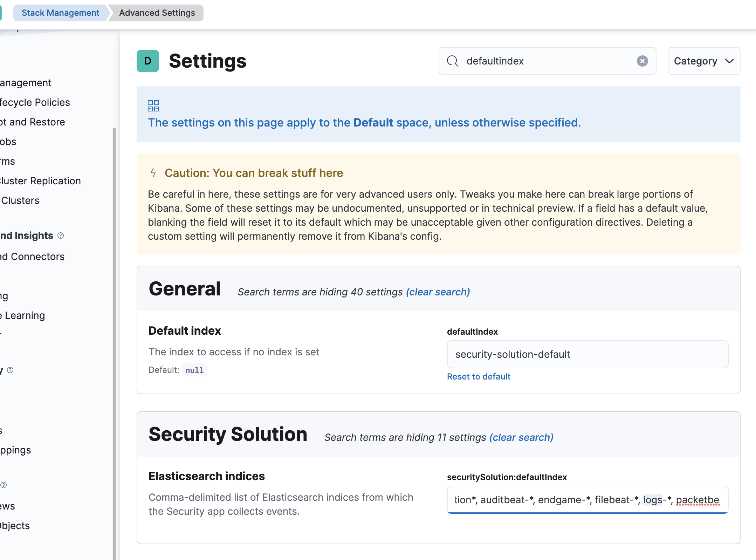Click the green D space avatar icon
The width and height of the screenshot is (756, 560).
pos(147,61)
